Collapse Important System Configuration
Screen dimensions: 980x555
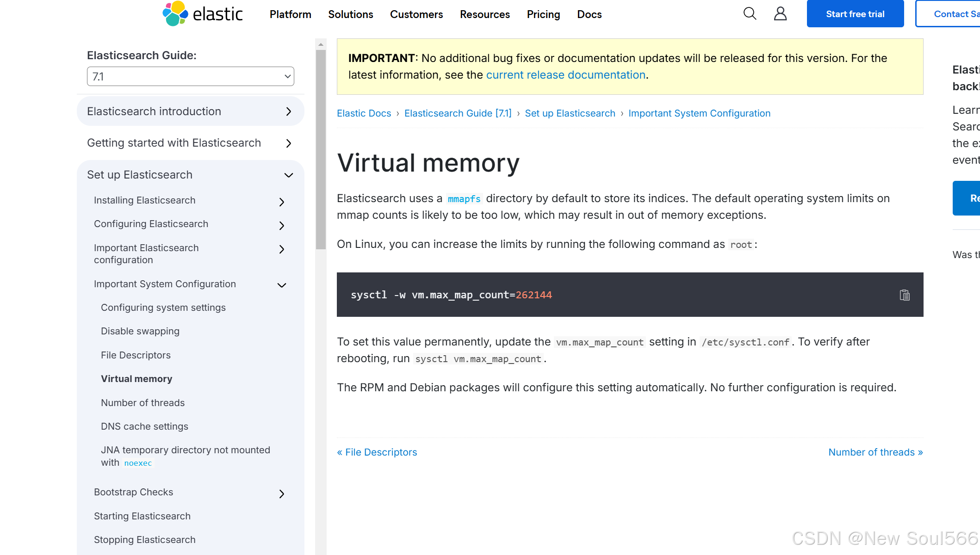pos(281,285)
